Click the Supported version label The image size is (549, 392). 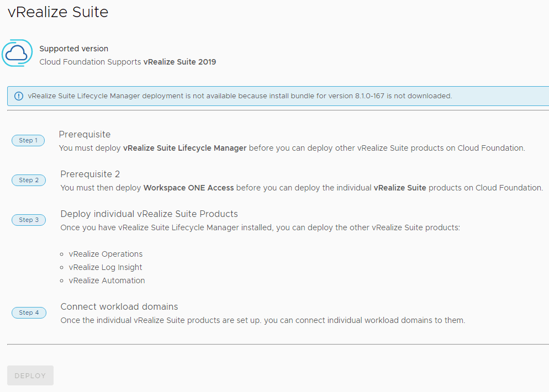73,49
